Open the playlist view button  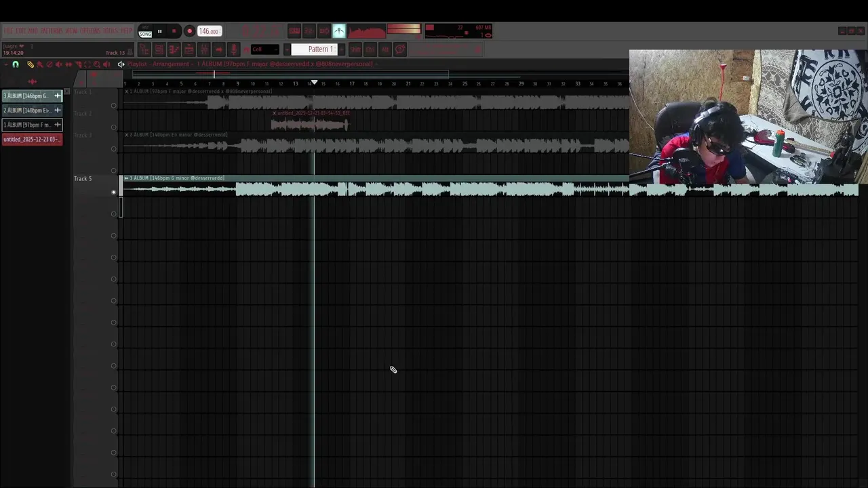(144, 49)
